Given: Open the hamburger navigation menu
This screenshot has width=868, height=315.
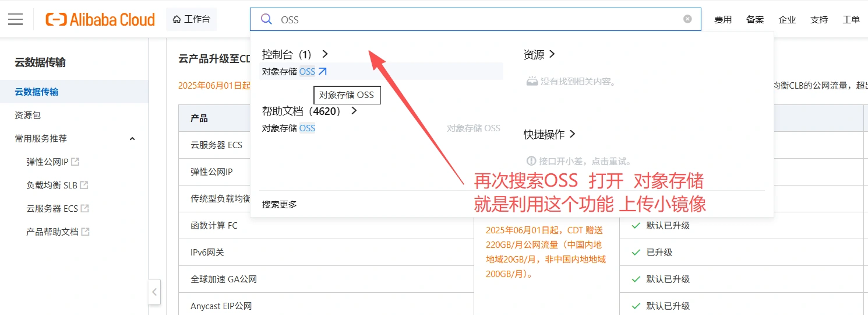Looking at the screenshot, I should (x=16, y=19).
